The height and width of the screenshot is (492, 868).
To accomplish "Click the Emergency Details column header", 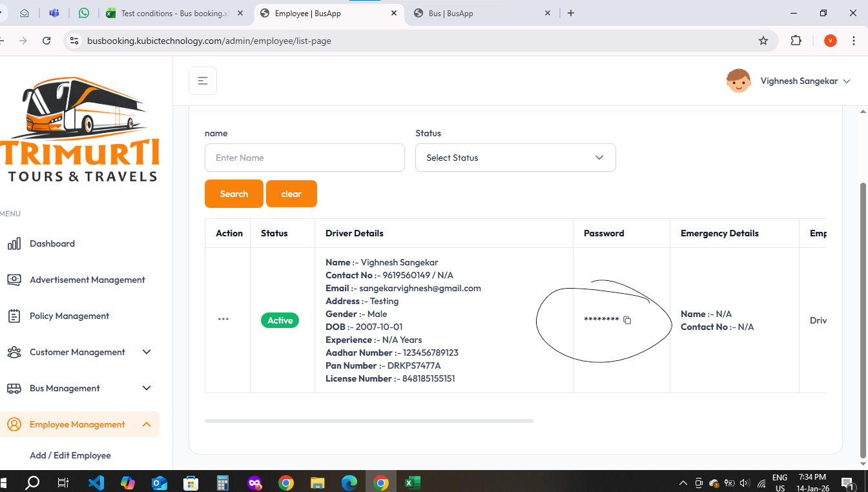I will (719, 233).
